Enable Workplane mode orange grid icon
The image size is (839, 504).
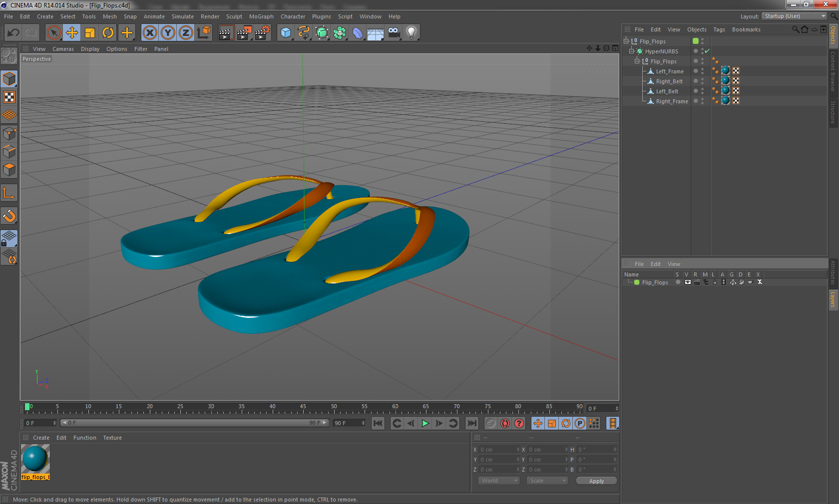[9, 115]
